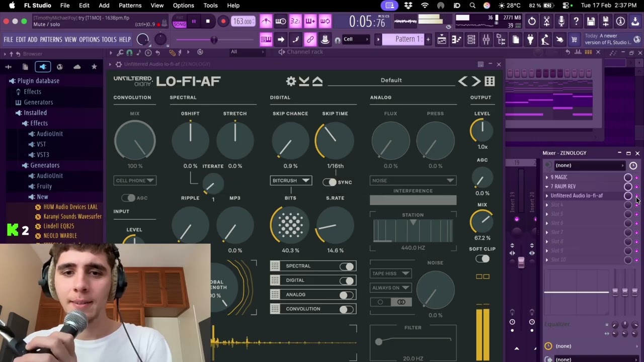
Task: Open browser favorites star tab
Action: [94, 66]
